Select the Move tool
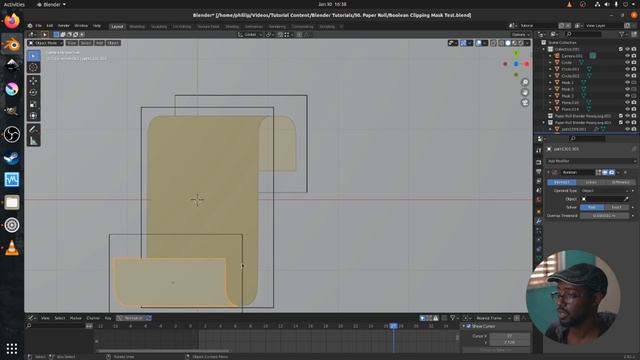The height and width of the screenshot is (360, 640). pyautogui.click(x=33, y=81)
